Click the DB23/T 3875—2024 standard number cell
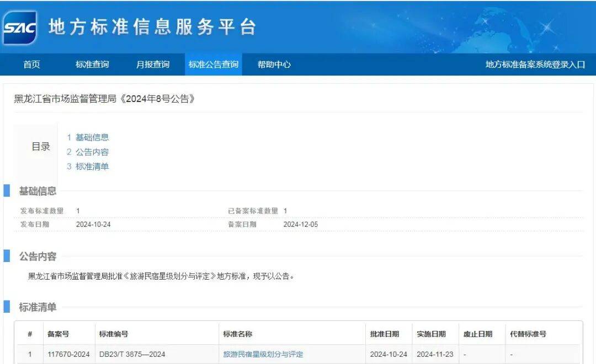Image resolution: width=596 pixels, height=364 pixels. [132, 354]
